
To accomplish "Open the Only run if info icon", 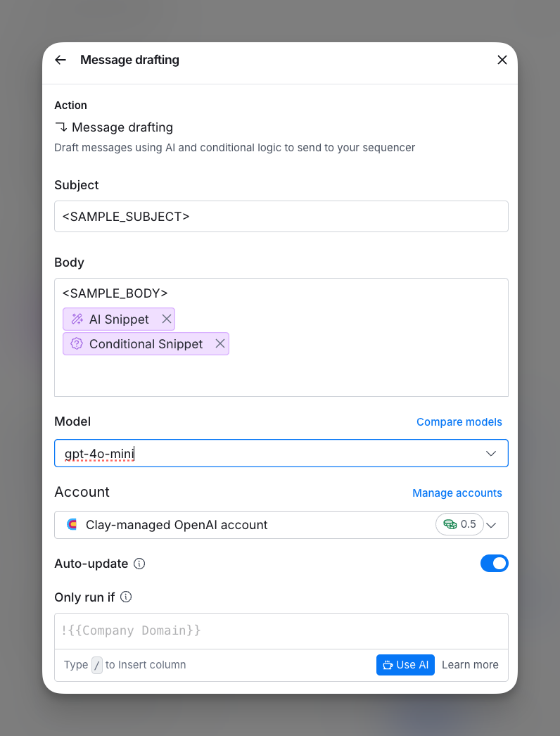I will click(126, 597).
